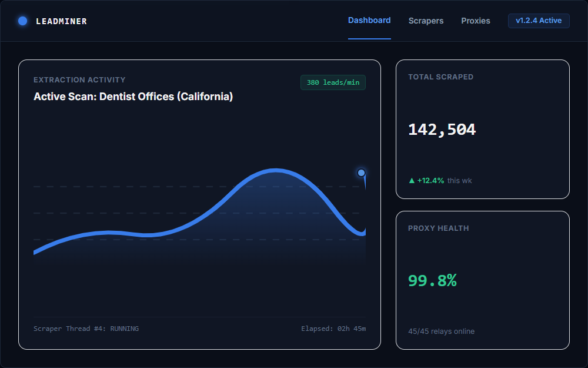Image resolution: width=588 pixels, height=368 pixels.
Task: Click Scraper Thread #4: RUNNING status
Action: [86, 329]
